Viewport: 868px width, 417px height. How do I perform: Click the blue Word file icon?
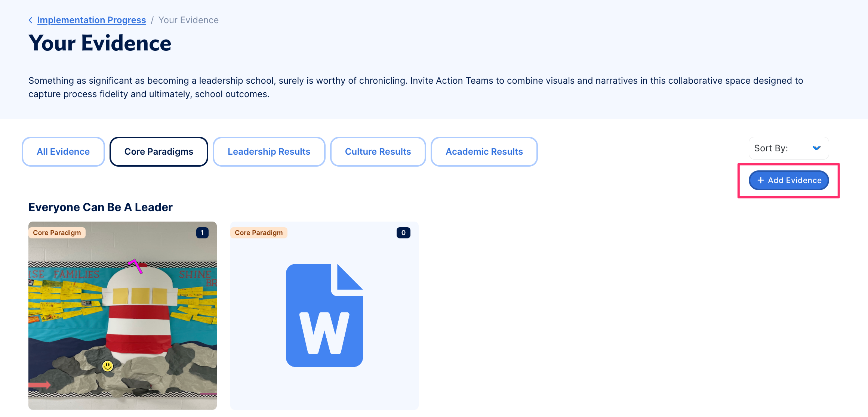click(x=324, y=316)
